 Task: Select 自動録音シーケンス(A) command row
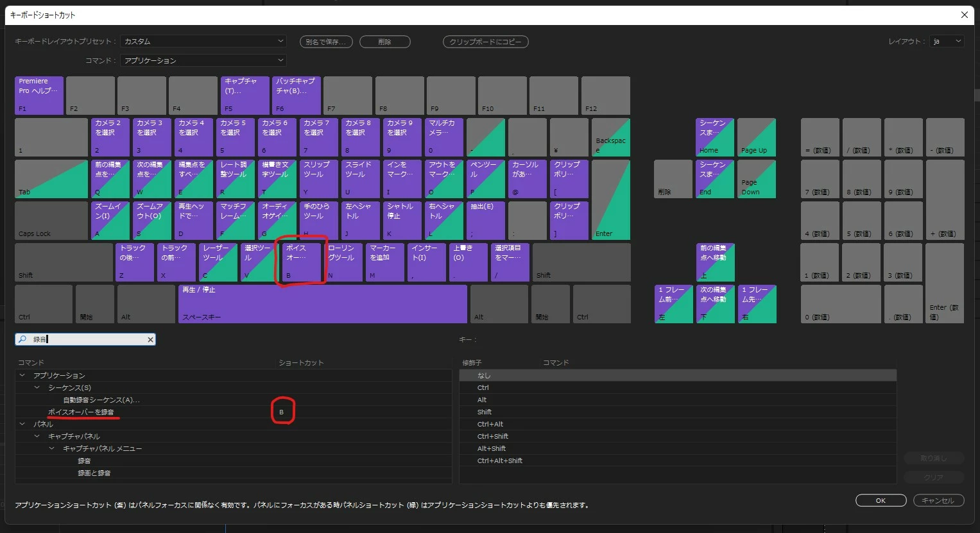pos(233,400)
